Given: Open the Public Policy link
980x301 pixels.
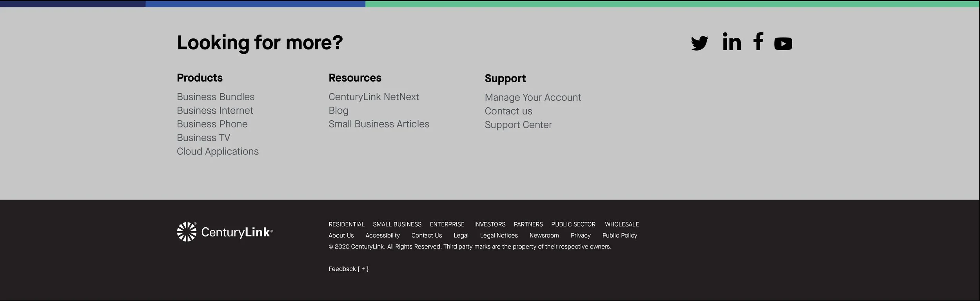Looking at the screenshot, I should (x=620, y=236).
